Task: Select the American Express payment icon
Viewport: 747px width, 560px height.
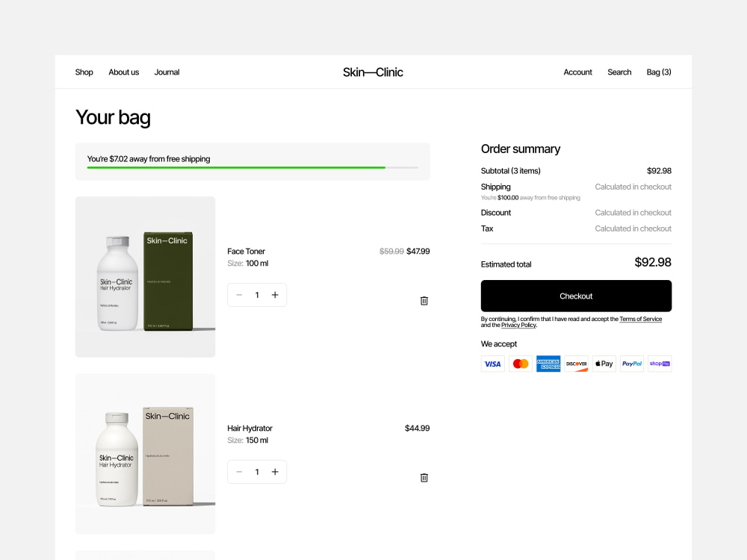Action: click(548, 364)
